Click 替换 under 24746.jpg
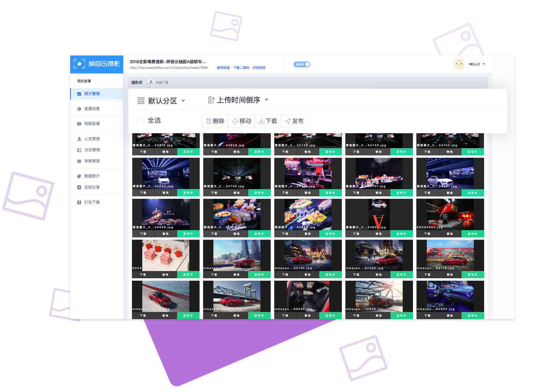 (x=237, y=193)
